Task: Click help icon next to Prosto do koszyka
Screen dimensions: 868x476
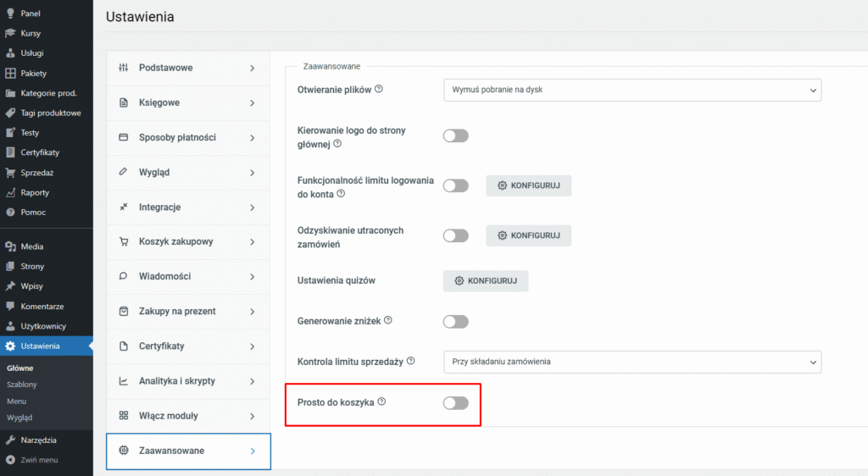Action: click(381, 402)
